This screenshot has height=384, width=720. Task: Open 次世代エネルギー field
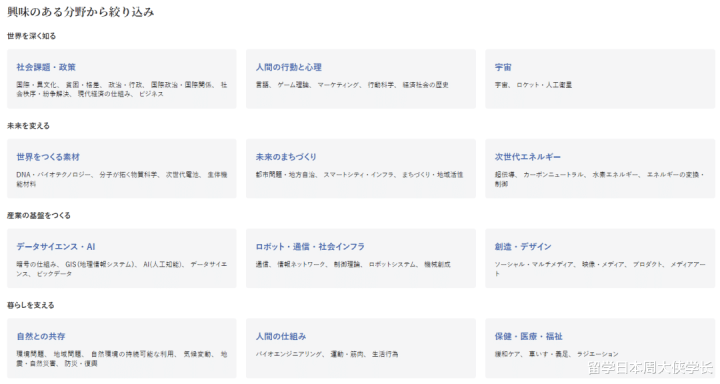(x=600, y=169)
